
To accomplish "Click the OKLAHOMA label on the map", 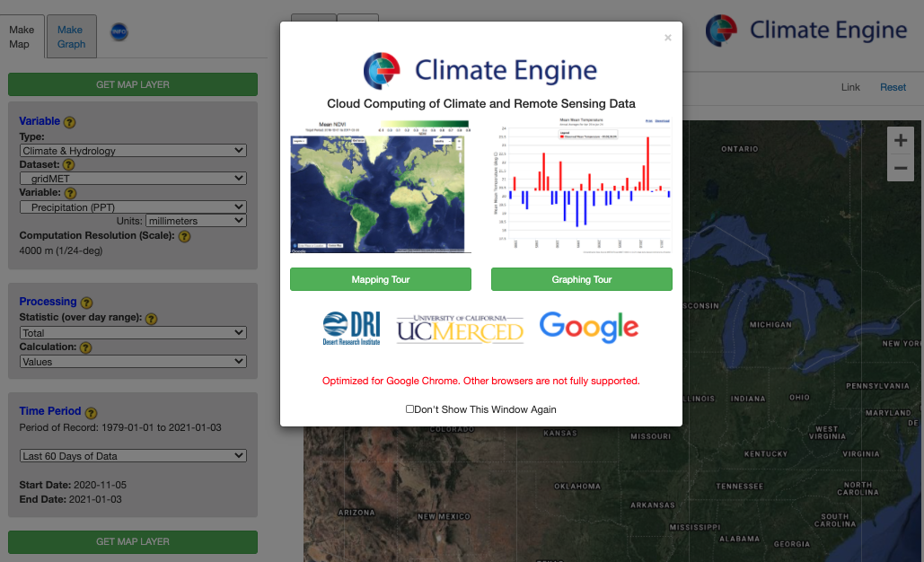I will [x=577, y=486].
